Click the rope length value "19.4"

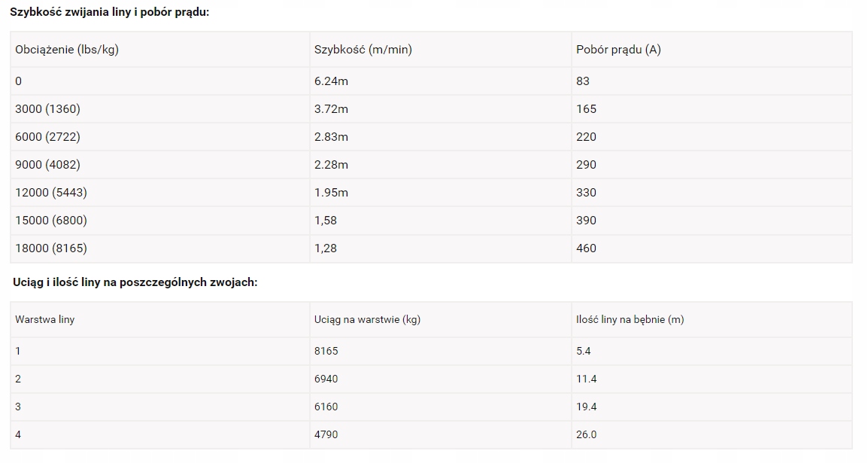[x=587, y=407]
